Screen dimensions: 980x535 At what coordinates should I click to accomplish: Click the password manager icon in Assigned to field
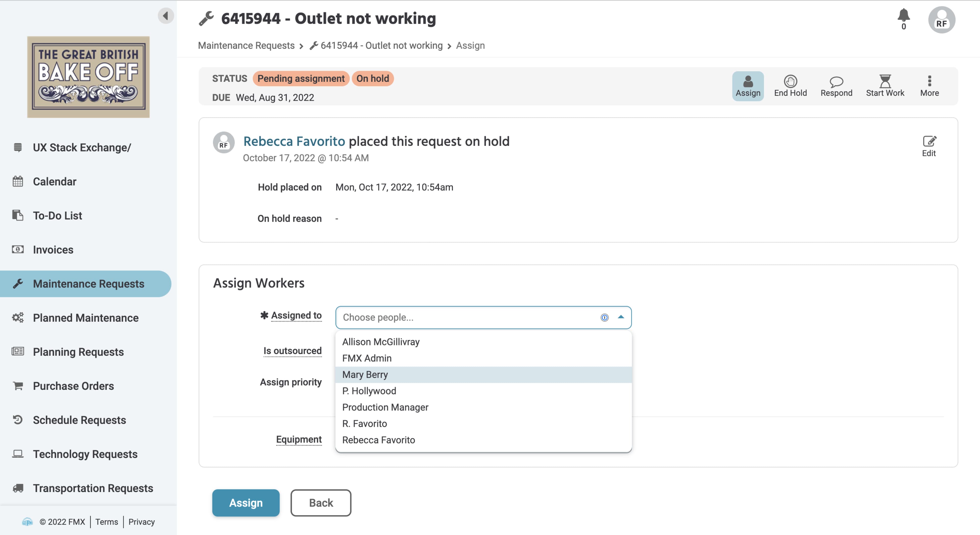604,317
